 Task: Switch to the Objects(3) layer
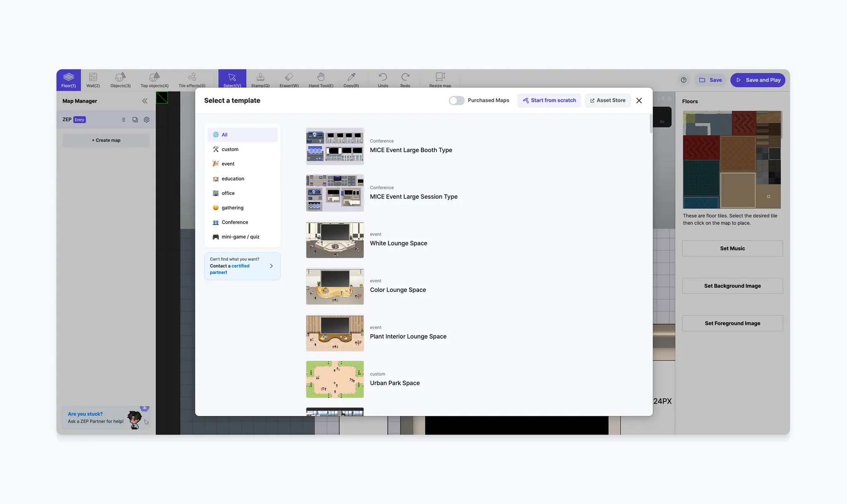[x=120, y=79]
